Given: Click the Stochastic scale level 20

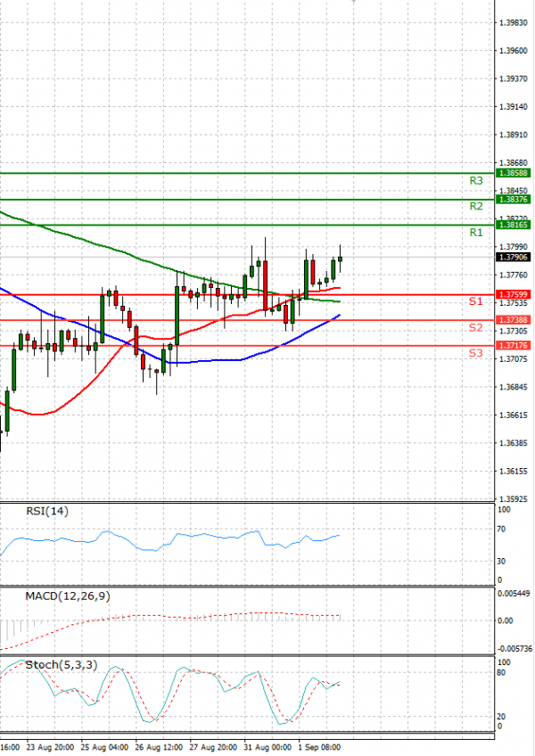Looking at the screenshot, I should (x=501, y=717).
